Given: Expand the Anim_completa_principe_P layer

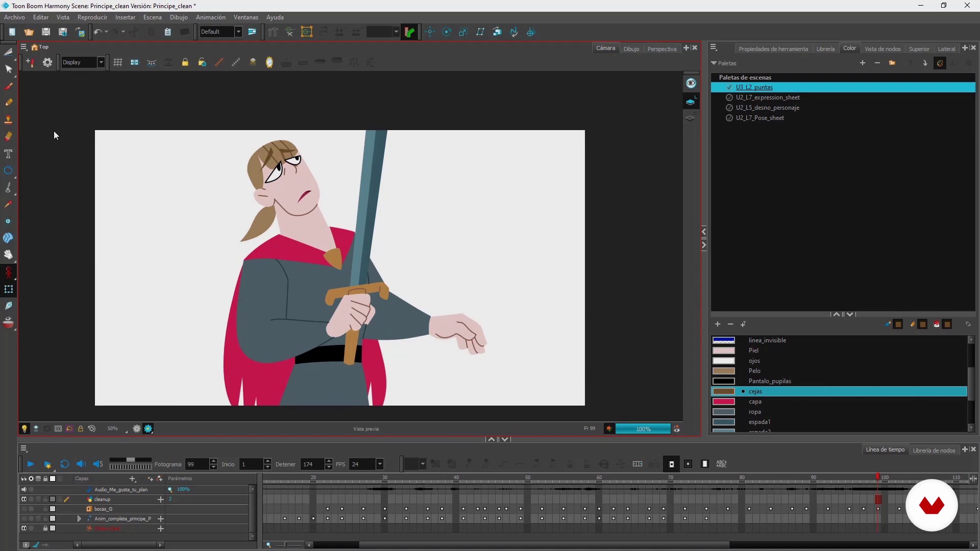Looking at the screenshot, I should [x=79, y=519].
